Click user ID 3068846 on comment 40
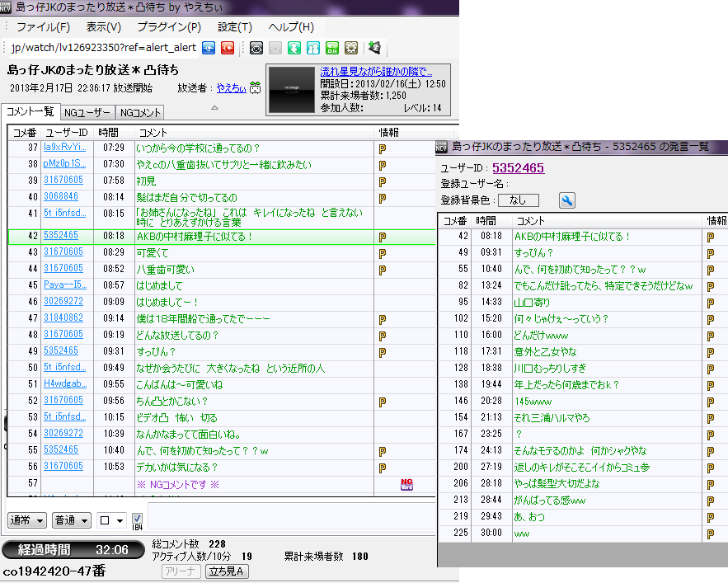This screenshot has height=583, width=728. click(x=61, y=196)
